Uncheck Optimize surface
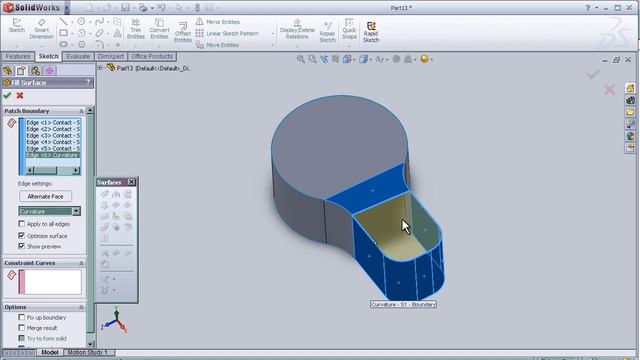The height and width of the screenshot is (360, 640). [x=22, y=236]
